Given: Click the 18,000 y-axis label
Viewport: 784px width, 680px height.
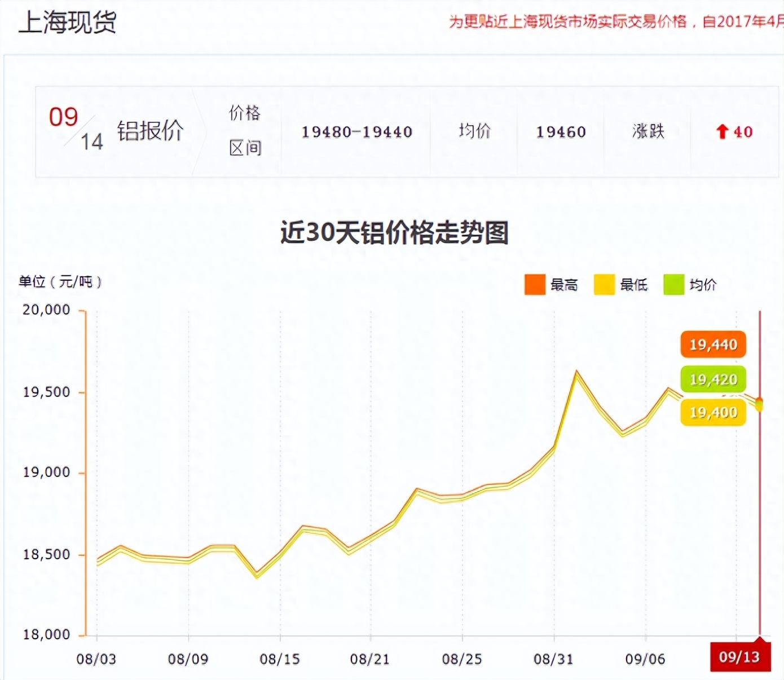Looking at the screenshot, I should (x=47, y=635).
